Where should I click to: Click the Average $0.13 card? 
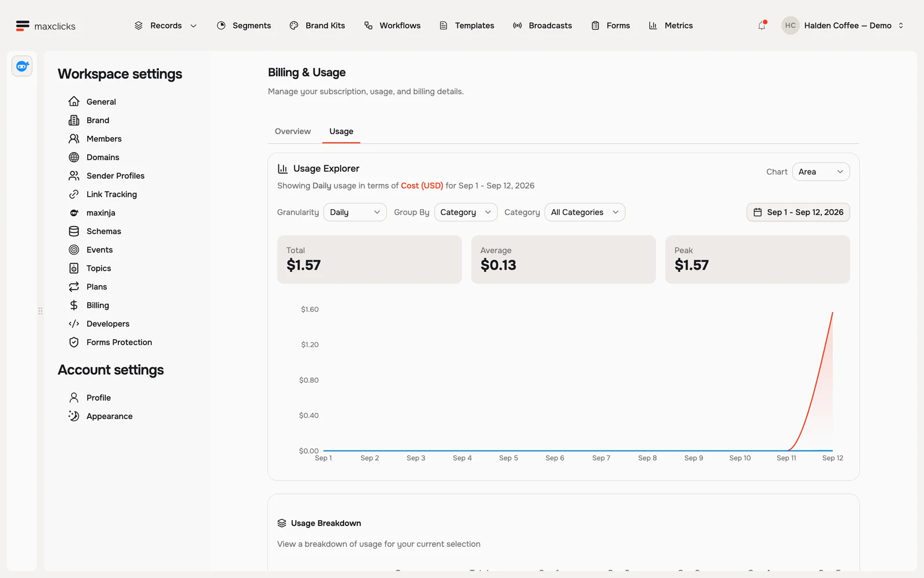[x=564, y=259]
